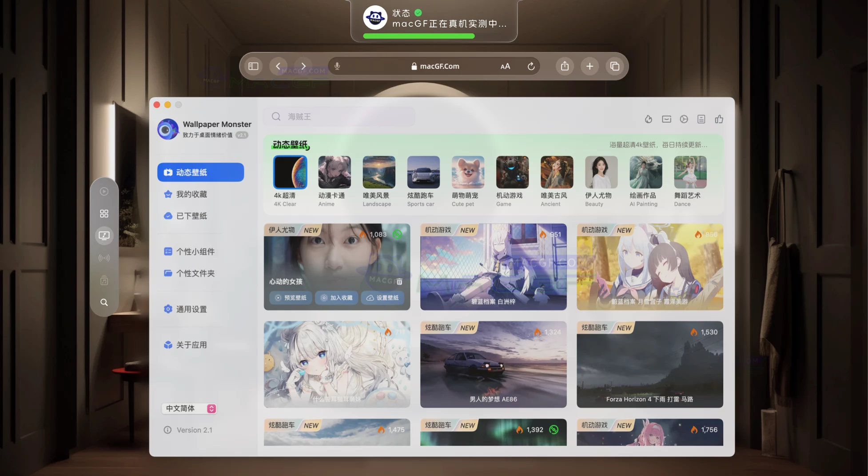The height and width of the screenshot is (476, 868).
Task: Click the trash icon on the 心动的女孩 card
Action: pyautogui.click(x=399, y=281)
